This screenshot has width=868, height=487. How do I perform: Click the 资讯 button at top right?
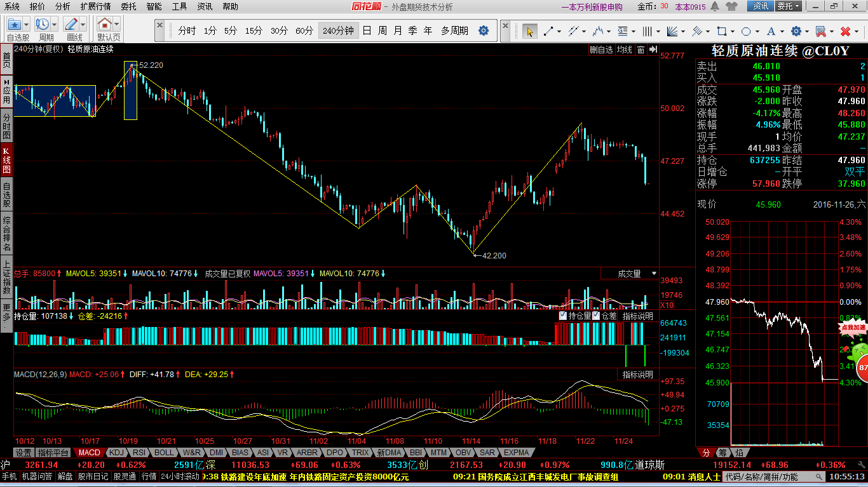(760, 6)
